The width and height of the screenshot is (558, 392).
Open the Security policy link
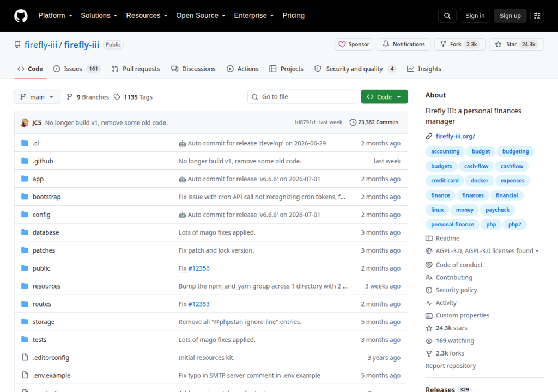[456, 290]
